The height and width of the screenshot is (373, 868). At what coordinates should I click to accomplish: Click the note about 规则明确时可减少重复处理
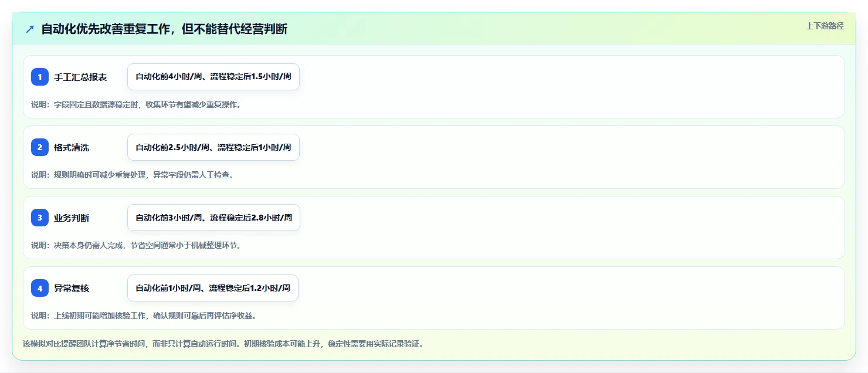point(133,175)
